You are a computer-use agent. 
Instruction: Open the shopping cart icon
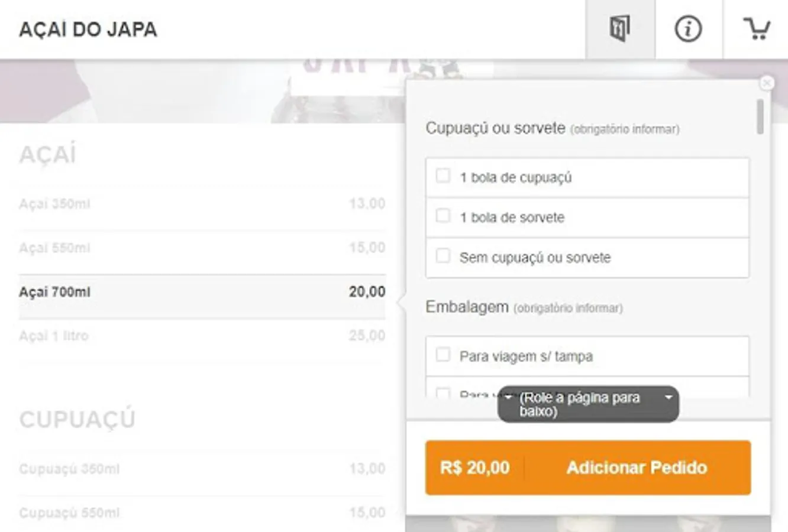point(756,29)
